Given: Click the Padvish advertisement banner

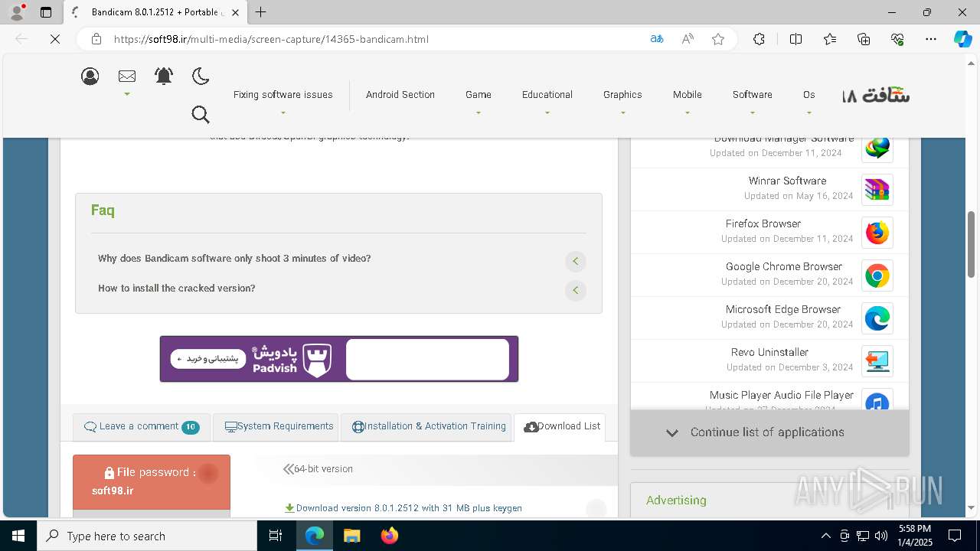Looking at the screenshot, I should coord(339,359).
